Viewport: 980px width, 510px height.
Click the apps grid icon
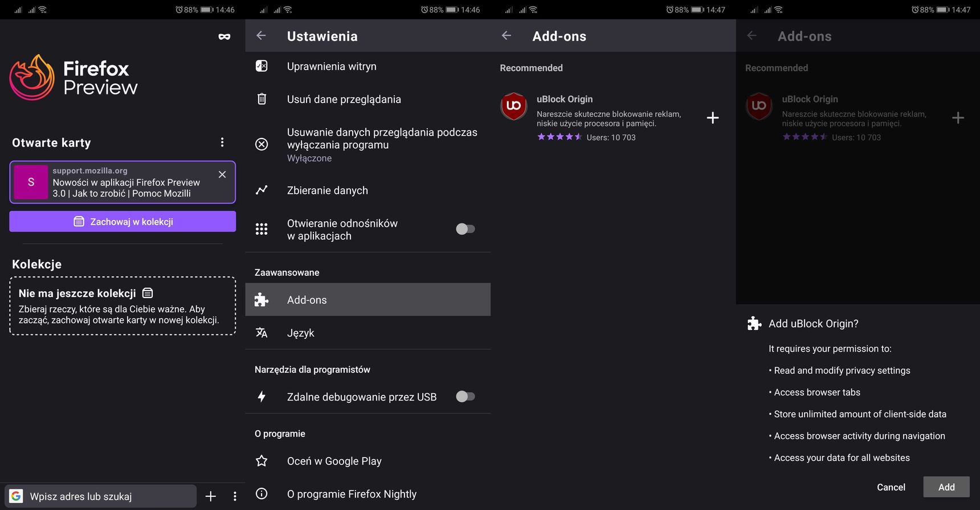point(262,229)
